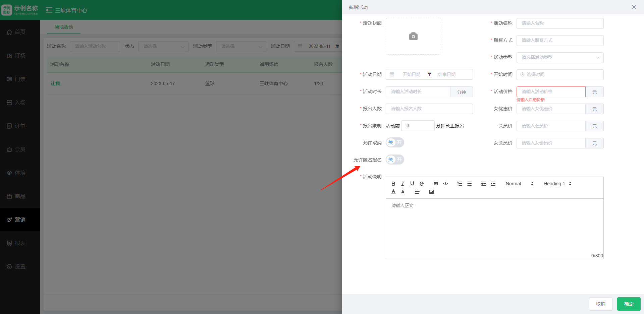Click the 取消 button
Screen dimensions: 644x314
[x=600, y=304]
